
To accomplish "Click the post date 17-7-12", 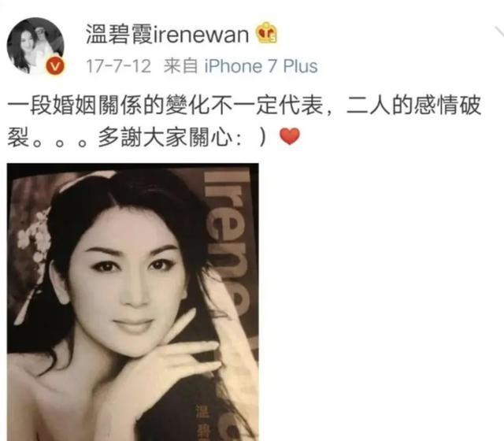I will click(118, 66).
